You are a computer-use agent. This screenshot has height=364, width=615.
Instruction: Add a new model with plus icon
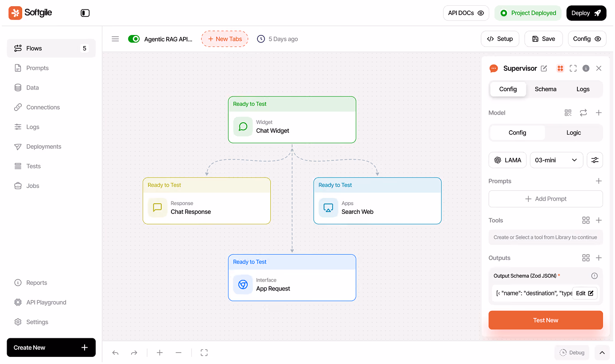(599, 113)
